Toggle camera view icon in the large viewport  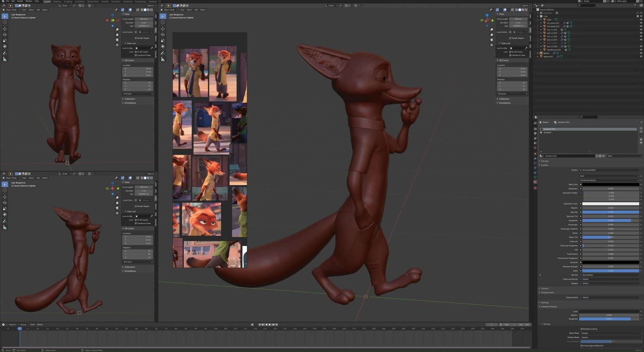(492, 40)
